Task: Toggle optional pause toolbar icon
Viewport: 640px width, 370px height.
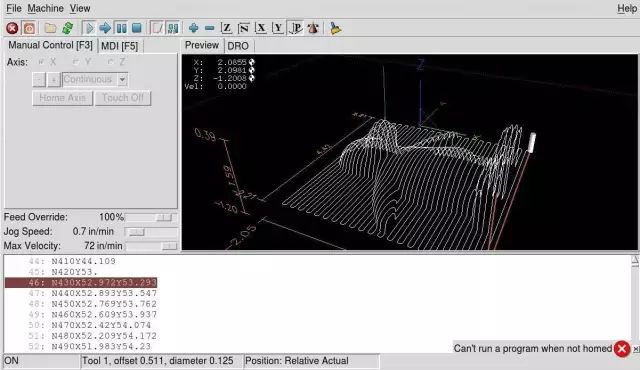Action: click(173, 28)
